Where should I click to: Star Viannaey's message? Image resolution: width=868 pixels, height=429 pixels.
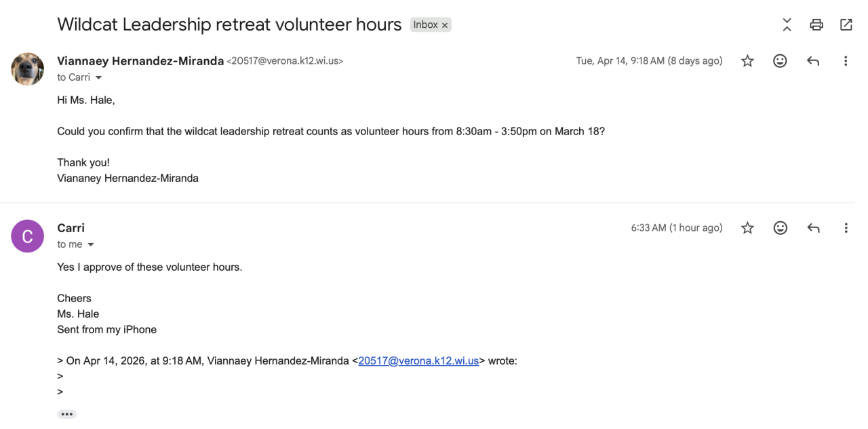coord(747,61)
